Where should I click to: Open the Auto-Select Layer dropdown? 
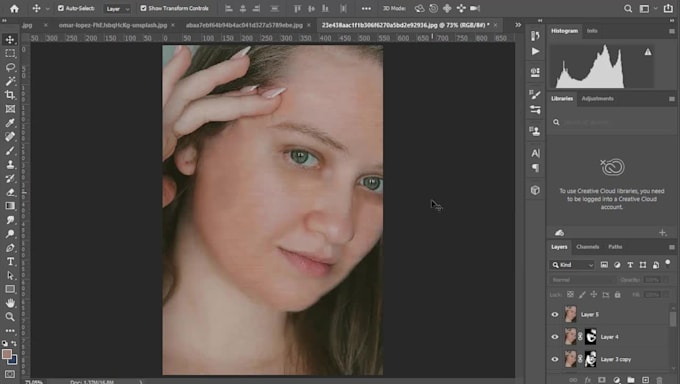coord(117,9)
